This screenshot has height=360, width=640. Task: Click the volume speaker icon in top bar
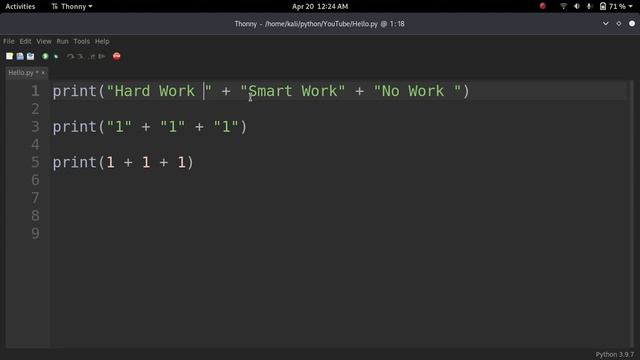[577, 6]
